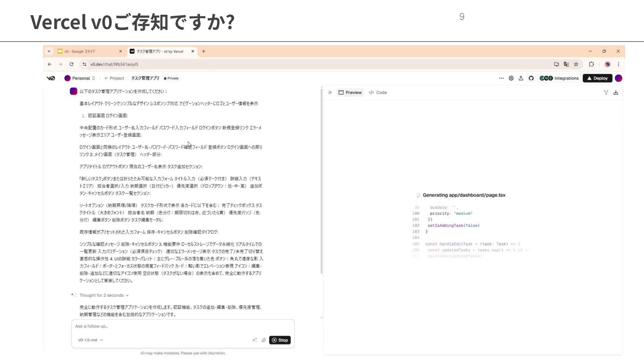Open project settings gear icon
This screenshot has width=644, height=362.
click(x=511, y=78)
